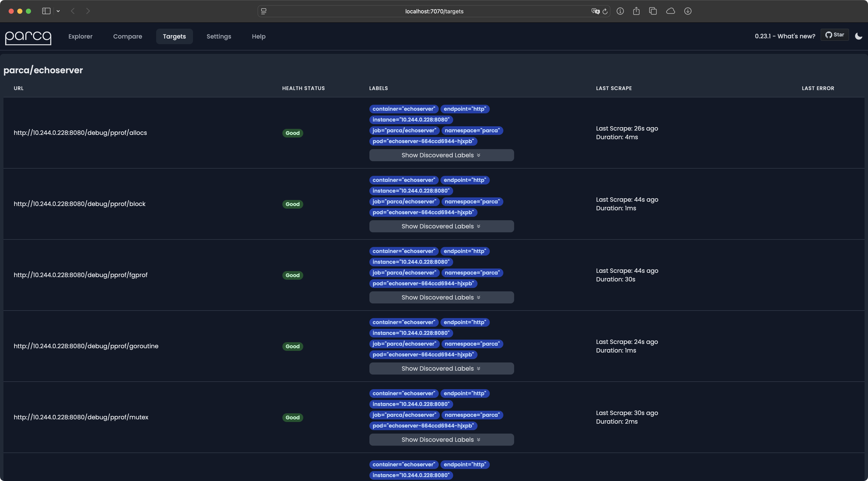Click the goroutine pprof URL

(x=86, y=346)
